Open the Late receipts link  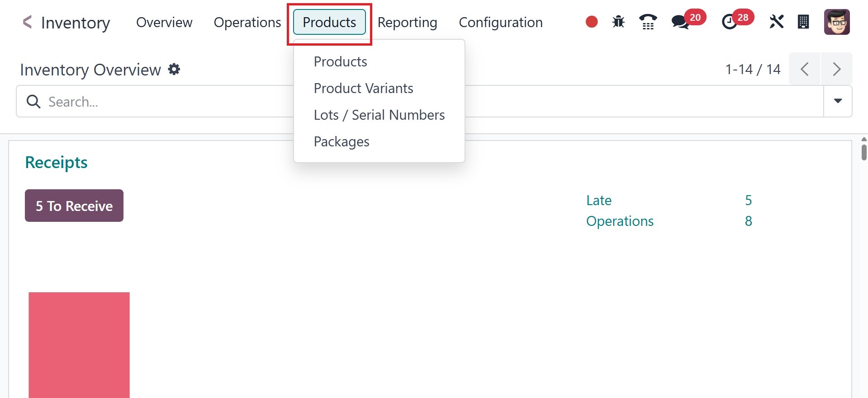(599, 200)
